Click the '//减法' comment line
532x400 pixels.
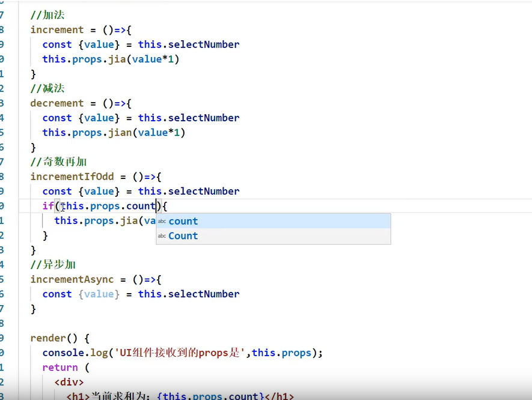(x=47, y=88)
